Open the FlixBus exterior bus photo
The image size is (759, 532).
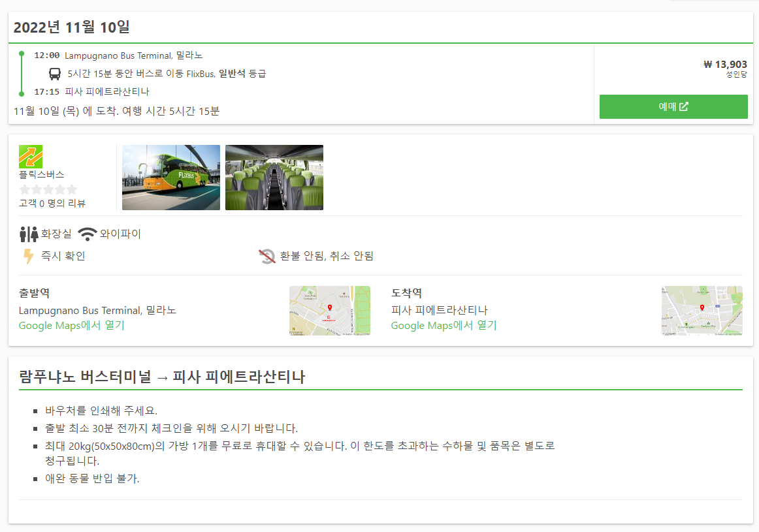(x=171, y=178)
